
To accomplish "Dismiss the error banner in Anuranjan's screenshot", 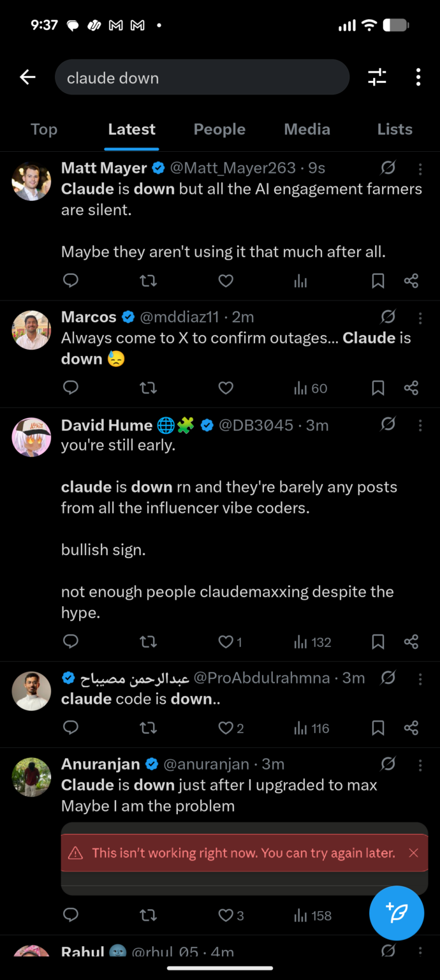I will pos(413,852).
